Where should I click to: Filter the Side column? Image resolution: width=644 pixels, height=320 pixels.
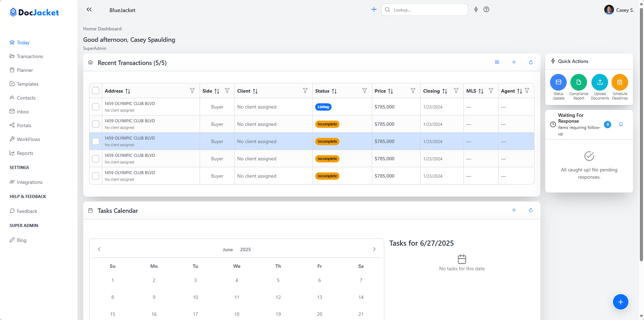227,91
